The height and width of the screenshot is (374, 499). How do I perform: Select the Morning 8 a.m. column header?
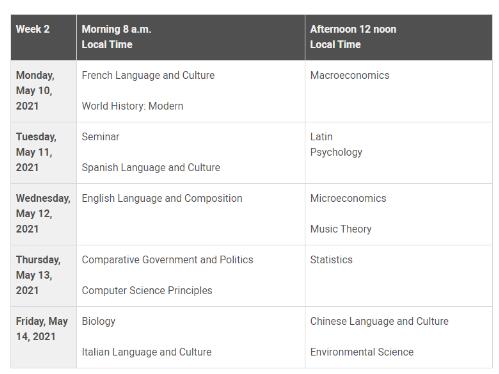191,37
